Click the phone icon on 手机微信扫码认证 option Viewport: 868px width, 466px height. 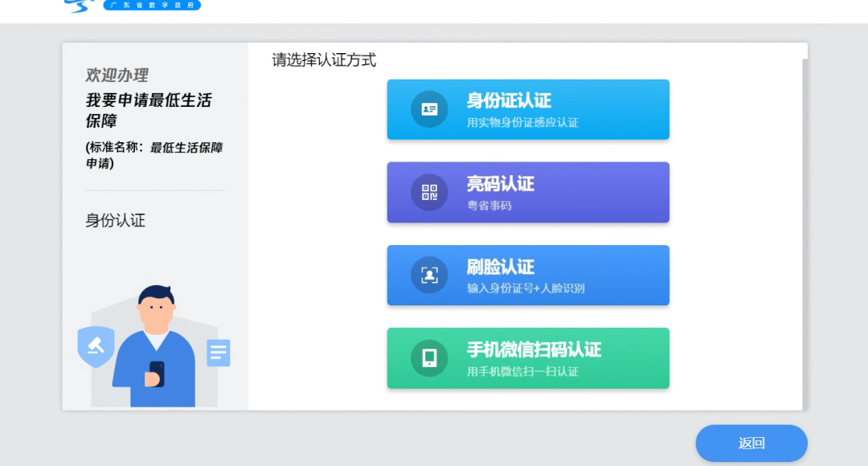[428, 358]
